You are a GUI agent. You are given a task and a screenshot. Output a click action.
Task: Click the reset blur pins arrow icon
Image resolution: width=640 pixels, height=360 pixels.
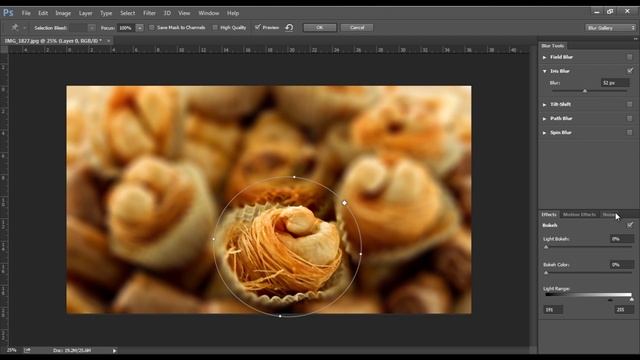coord(289,28)
